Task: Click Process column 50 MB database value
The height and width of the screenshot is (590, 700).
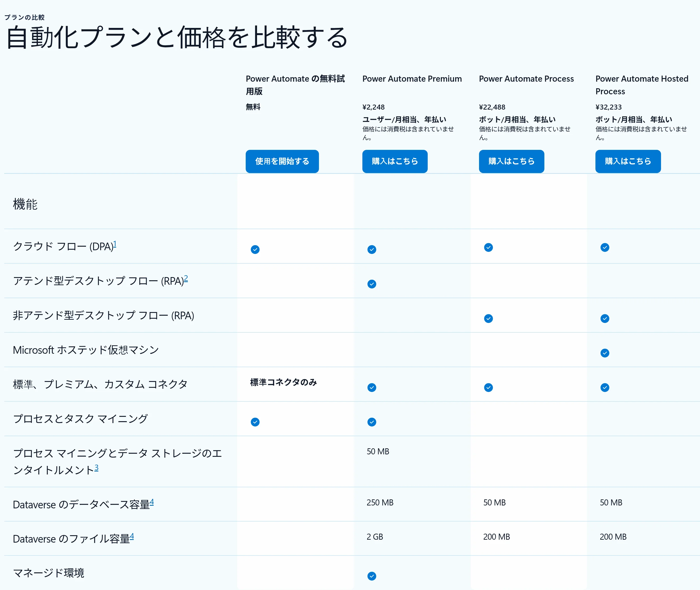Action: [494, 503]
